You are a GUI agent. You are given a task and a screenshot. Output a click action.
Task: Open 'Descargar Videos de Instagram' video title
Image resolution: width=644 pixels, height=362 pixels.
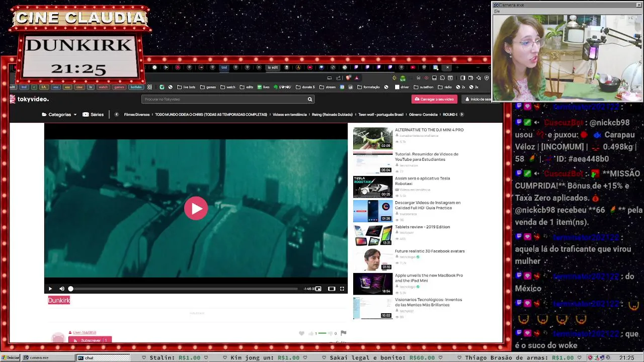(428, 205)
